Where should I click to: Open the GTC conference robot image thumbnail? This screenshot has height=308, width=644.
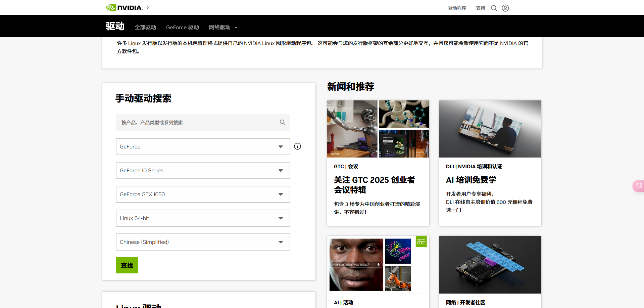(x=378, y=129)
